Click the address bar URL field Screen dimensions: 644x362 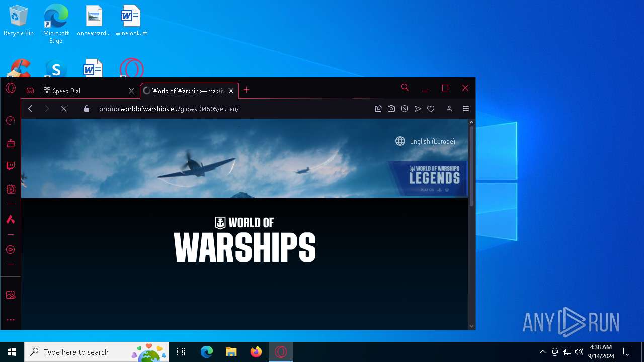(x=231, y=109)
